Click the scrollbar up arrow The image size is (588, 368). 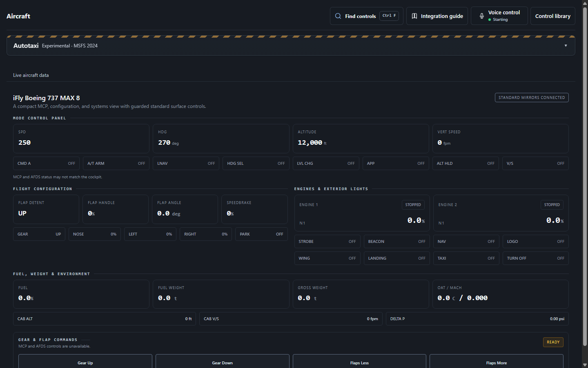[585, 3]
